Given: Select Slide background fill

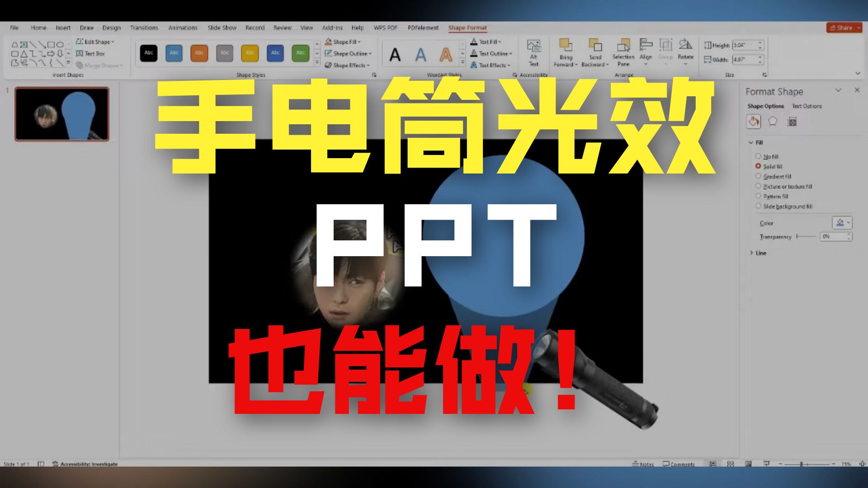Looking at the screenshot, I should click(x=758, y=206).
